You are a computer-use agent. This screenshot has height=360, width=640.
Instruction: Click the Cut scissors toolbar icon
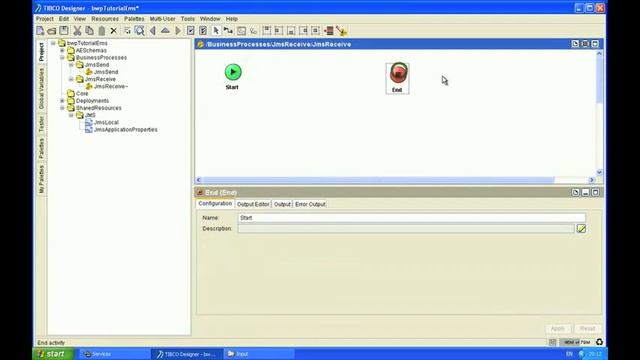77,31
